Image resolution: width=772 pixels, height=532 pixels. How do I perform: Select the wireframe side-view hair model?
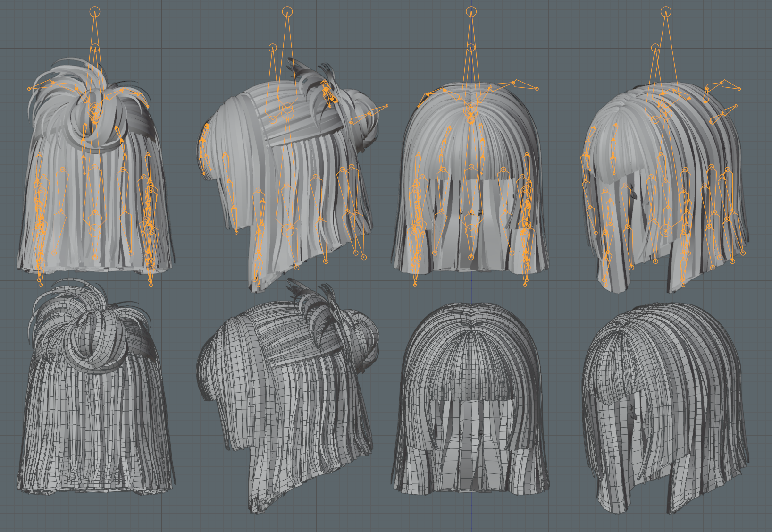[288, 397]
